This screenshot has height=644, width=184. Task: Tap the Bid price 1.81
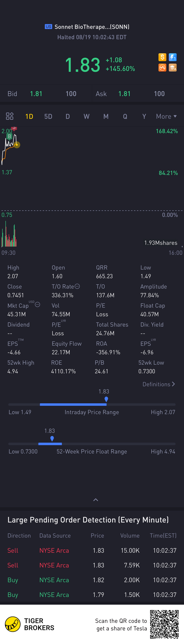(x=36, y=94)
